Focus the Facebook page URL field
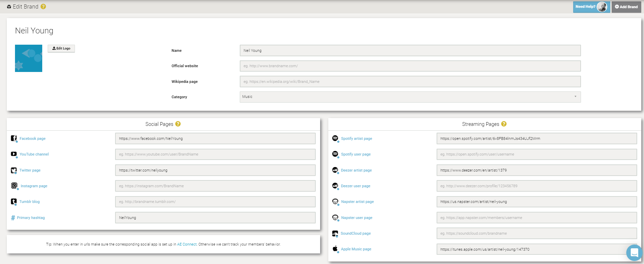This screenshot has width=644, height=264. [215, 138]
